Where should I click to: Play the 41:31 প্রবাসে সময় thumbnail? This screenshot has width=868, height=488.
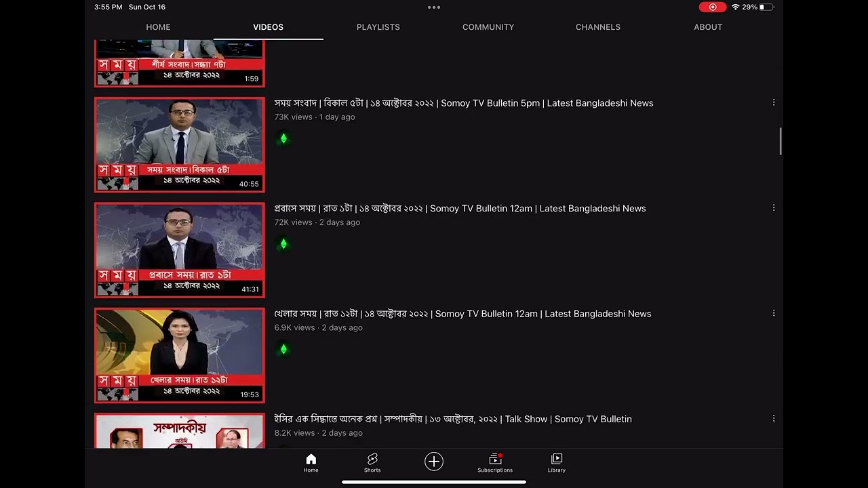pos(180,250)
